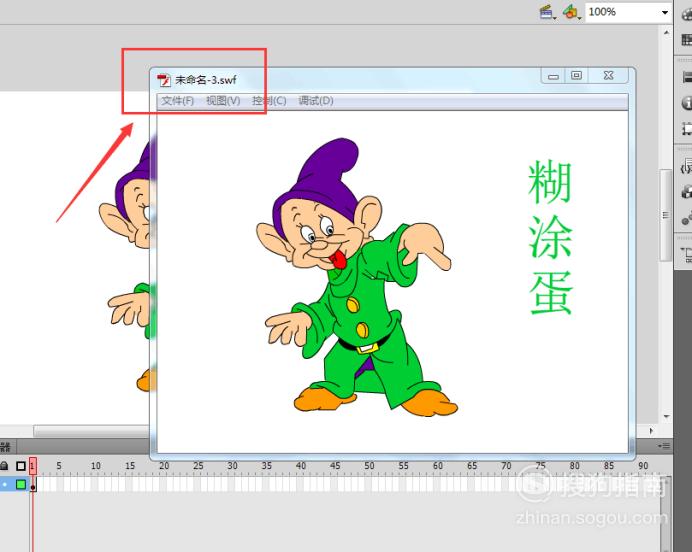Open the 视图(V) menu in the SWF window
Image resolution: width=692 pixels, height=552 pixels.
223,101
